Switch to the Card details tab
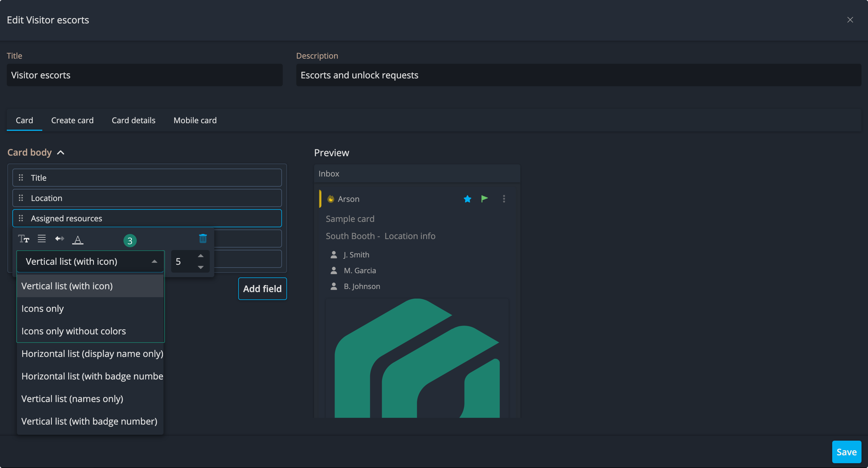This screenshot has height=468, width=868. pyautogui.click(x=133, y=120)
